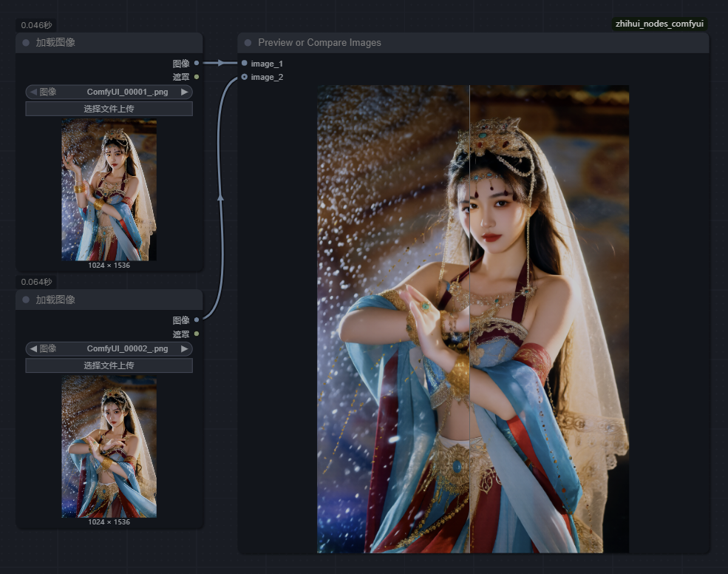Click the Preview or Compare Images title

[x=319, y=43]
